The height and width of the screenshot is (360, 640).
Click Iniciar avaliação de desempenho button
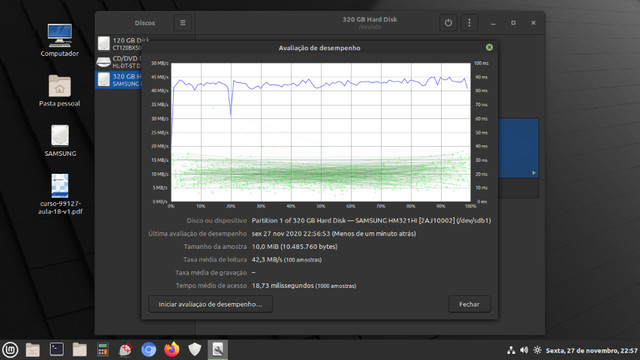(x=210, y=304)
